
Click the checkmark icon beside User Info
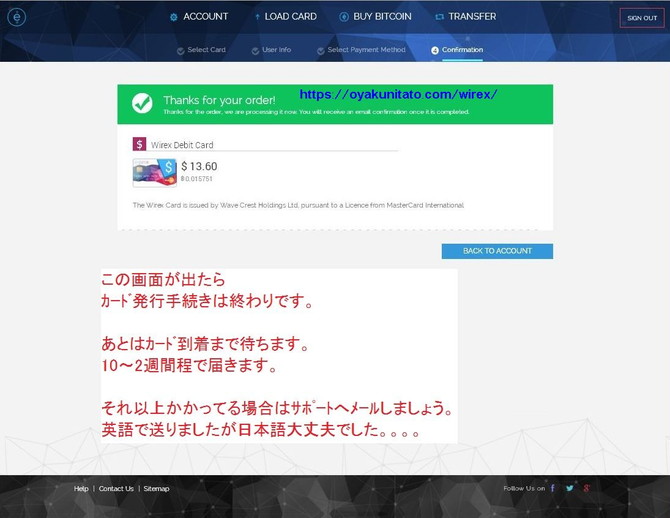pyautogui.click(x=255, y=51)
